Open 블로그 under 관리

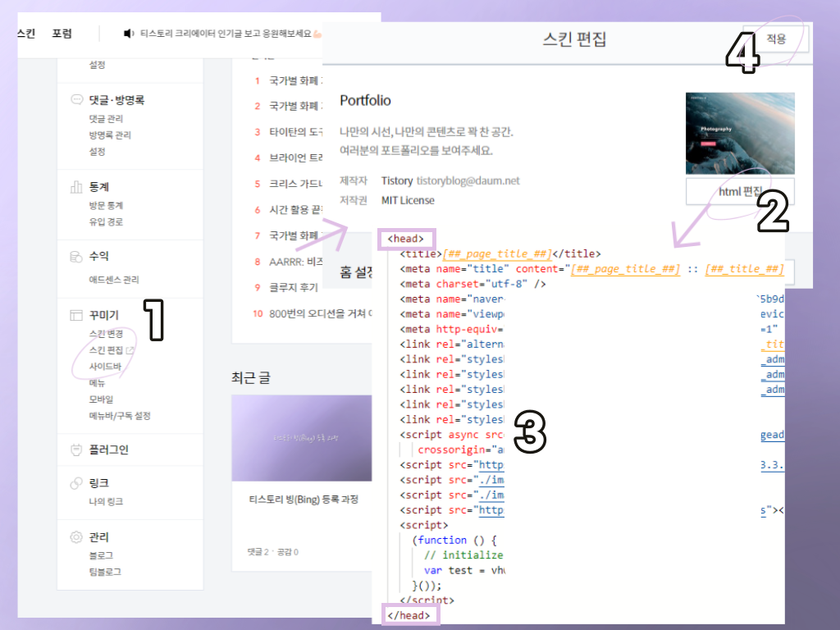pyautogui.click(x=101, y=555)
